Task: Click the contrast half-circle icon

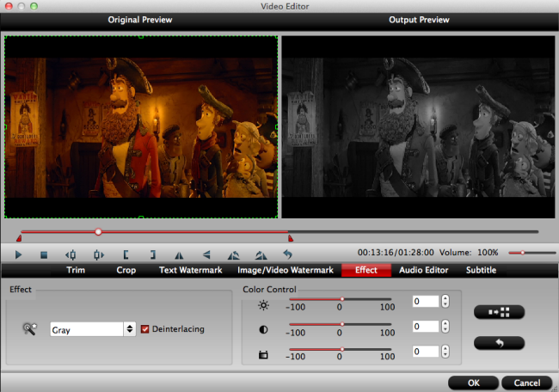Action: [263, 329]
